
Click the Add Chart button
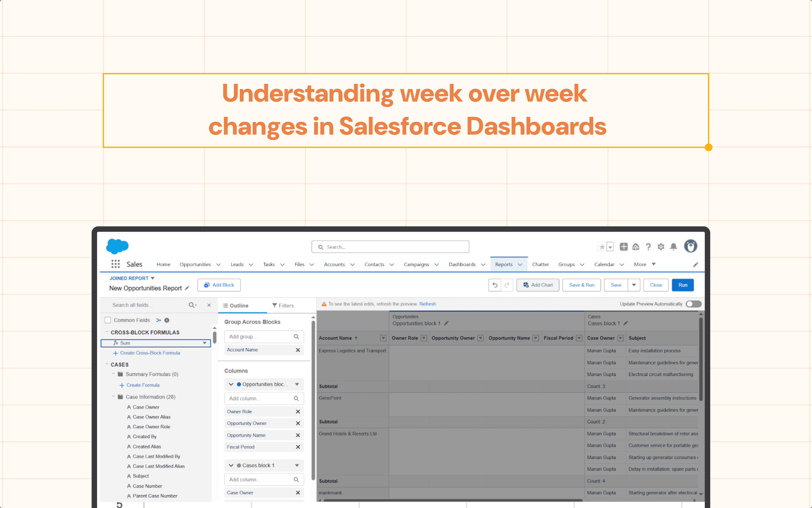[x=537, y=285]
